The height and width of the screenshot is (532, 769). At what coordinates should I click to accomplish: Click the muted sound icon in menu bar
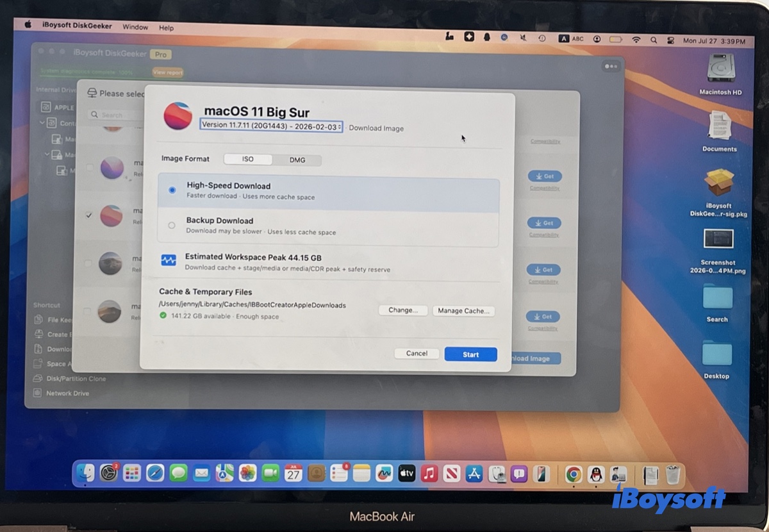point(524,38)
